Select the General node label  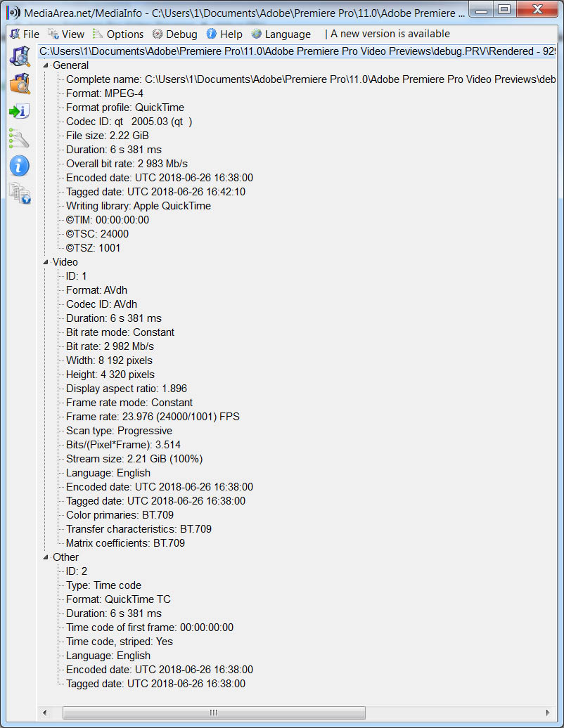pyautogui.click(x=70, y=65)
